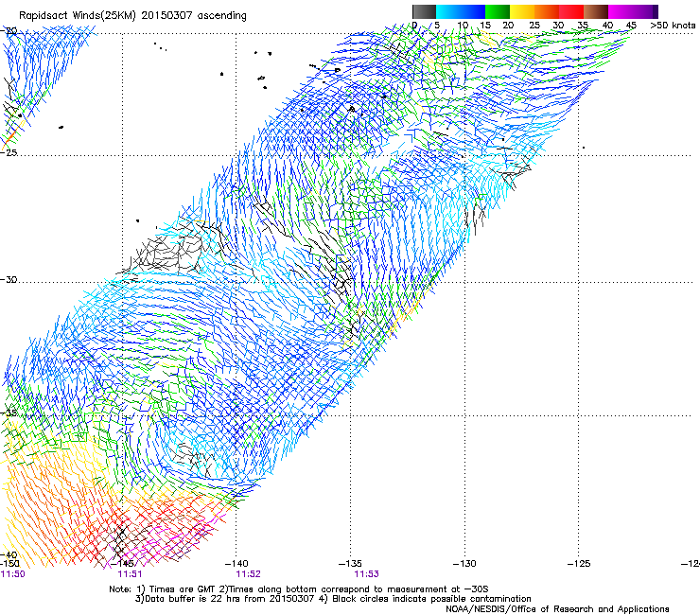Click the '45' legend scale label
Image resolution: width=700 pixels, height=615 pixels.
(631, 25)
